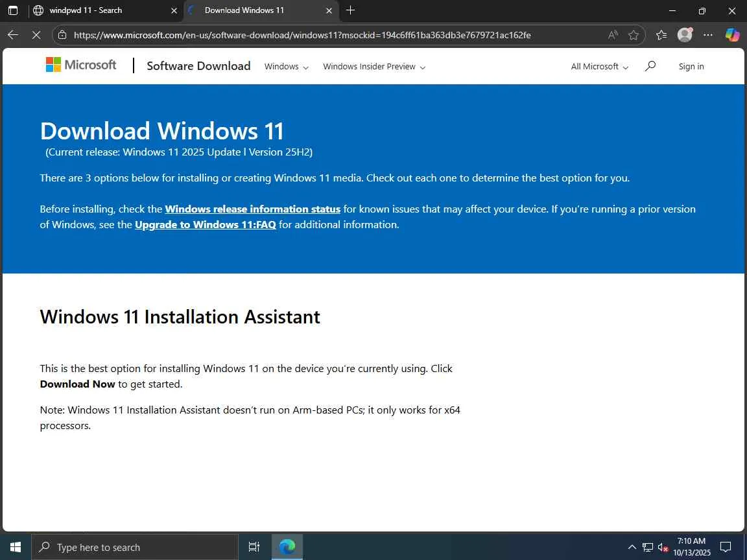
Task: Expand the All Microsoft dropdown
Action: [x=600, y=67]
